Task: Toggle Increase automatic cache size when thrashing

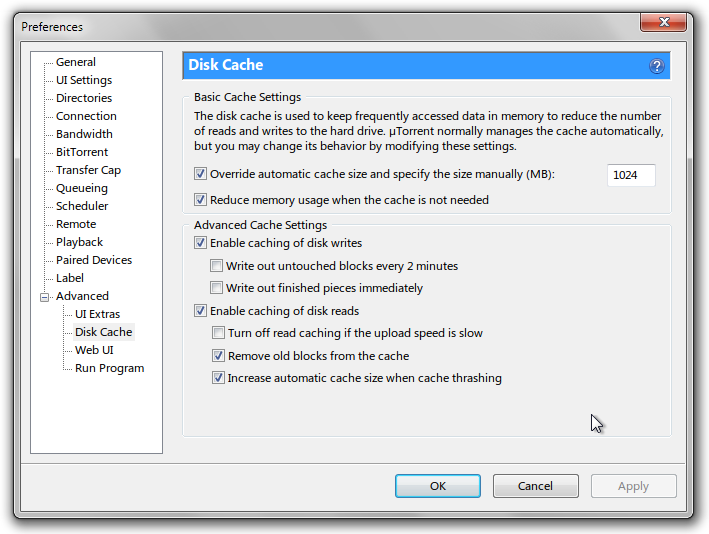Action: 218,378
